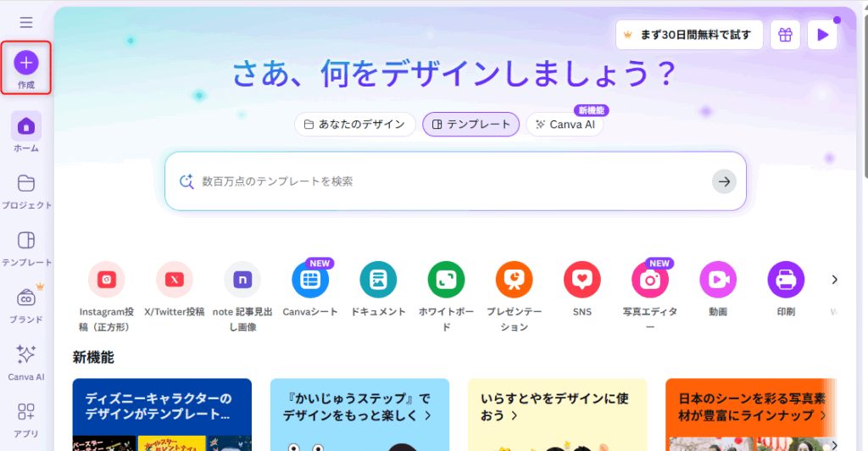This screenshot has height=451, width=868.
Task: Select ドキュメント design type
Action: [378, 289]
